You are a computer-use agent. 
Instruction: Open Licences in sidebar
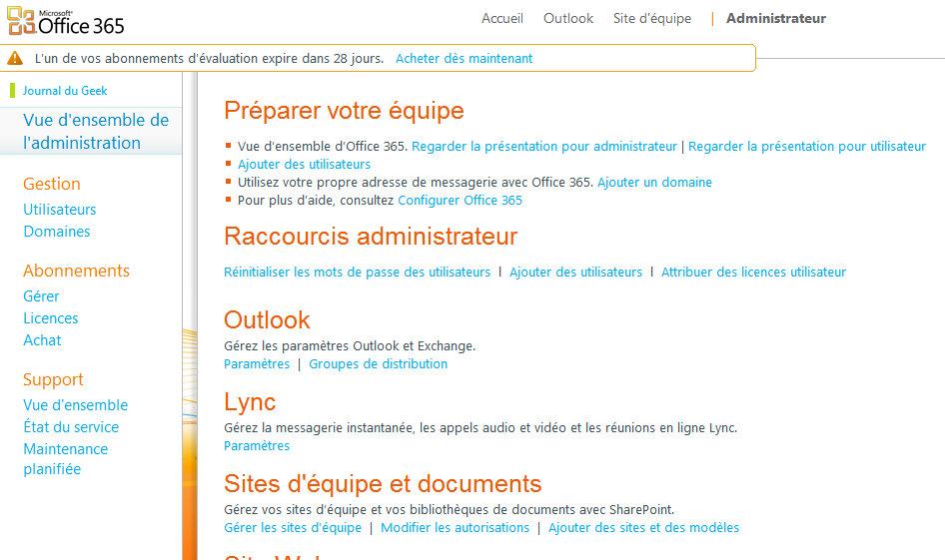click(x=51, y=318)
